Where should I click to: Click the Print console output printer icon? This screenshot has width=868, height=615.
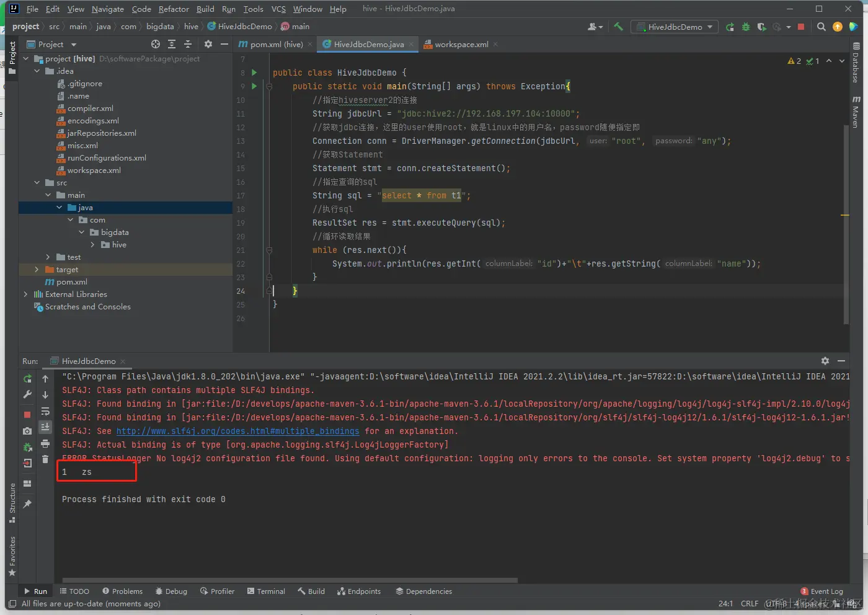point(45,443)
